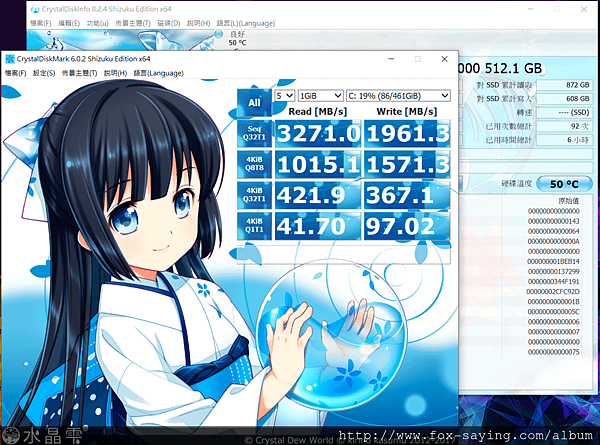Click raw value 0000000000143
Image resolution: width=600 pixels, height=445 pixels.
(553, 221)
